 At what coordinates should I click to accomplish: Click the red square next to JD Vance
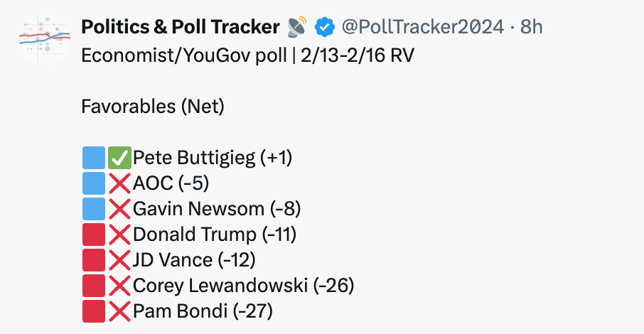pyautogui.click(x=94, y=260)
